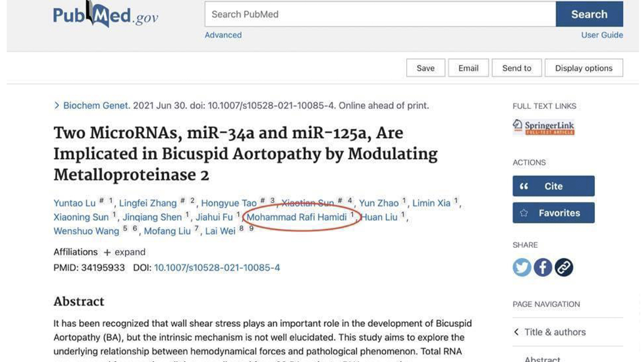Open the Cite dialog
Viewport: 644px width, 362px height.
[x=553, y=186]
